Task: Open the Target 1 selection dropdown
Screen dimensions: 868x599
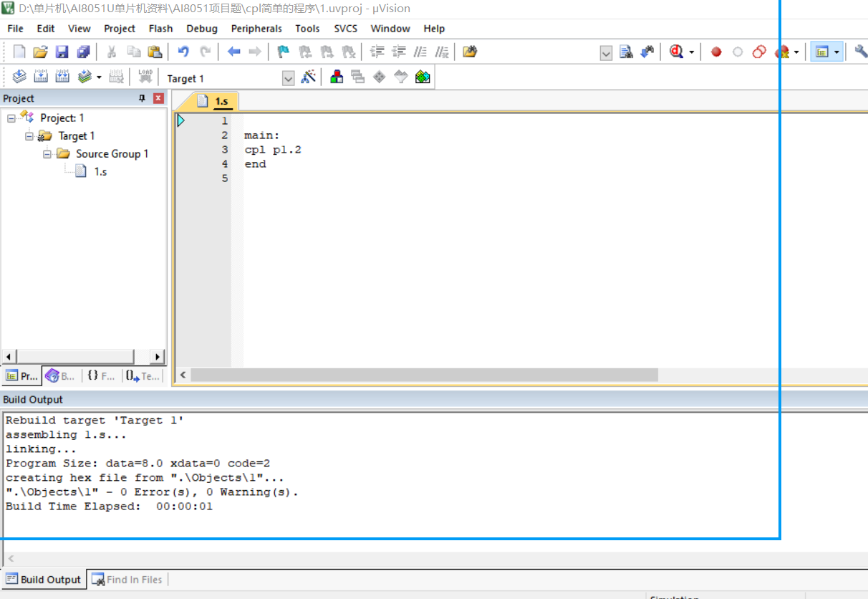Action: click(x=288, y=78)
